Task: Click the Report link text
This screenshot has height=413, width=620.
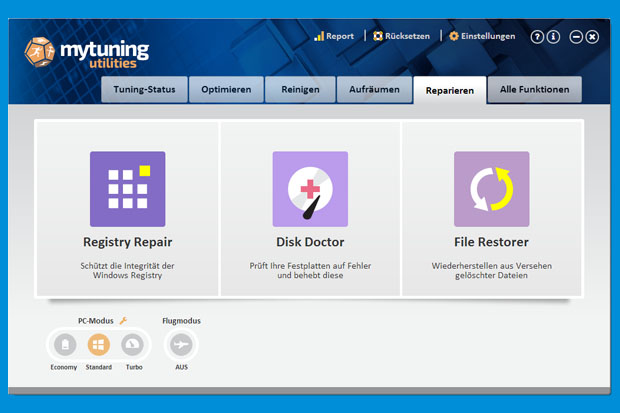Action: pos(340,36)
